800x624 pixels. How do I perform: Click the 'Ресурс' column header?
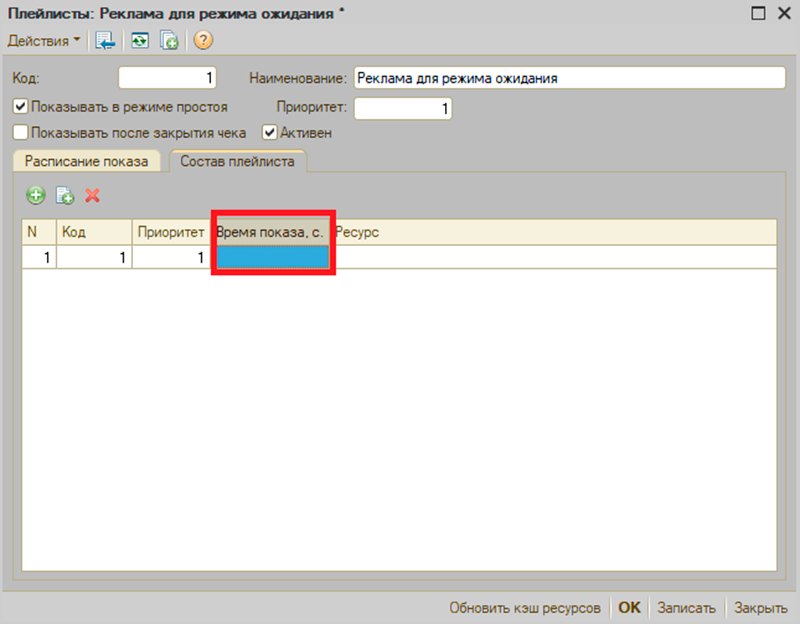(553, 232)
